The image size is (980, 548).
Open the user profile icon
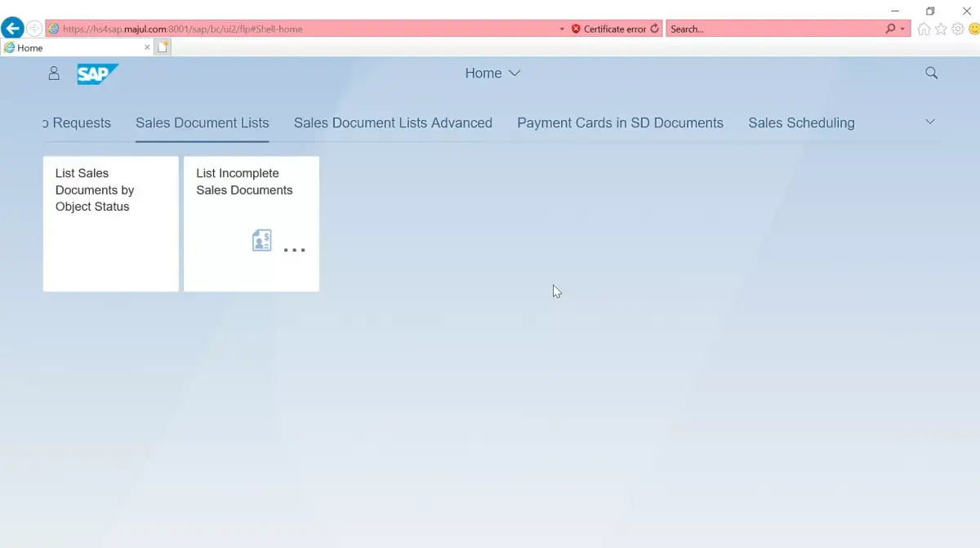(x=54, y=74)
